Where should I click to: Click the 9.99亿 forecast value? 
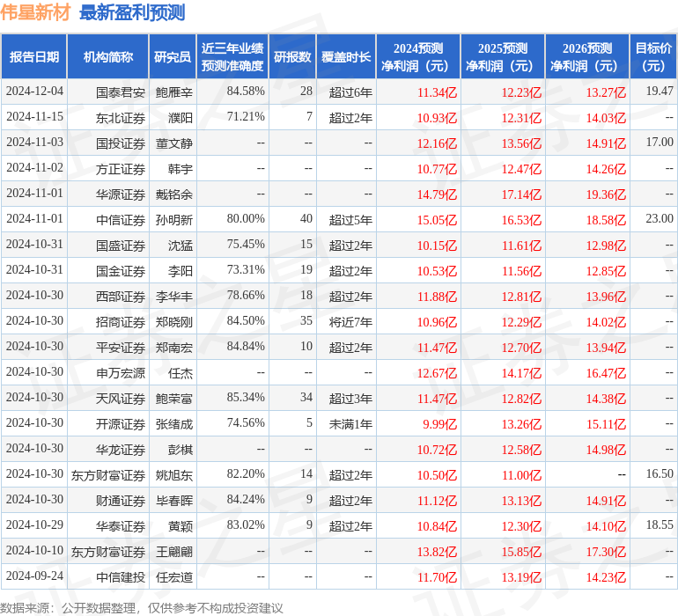pos(439,424)
